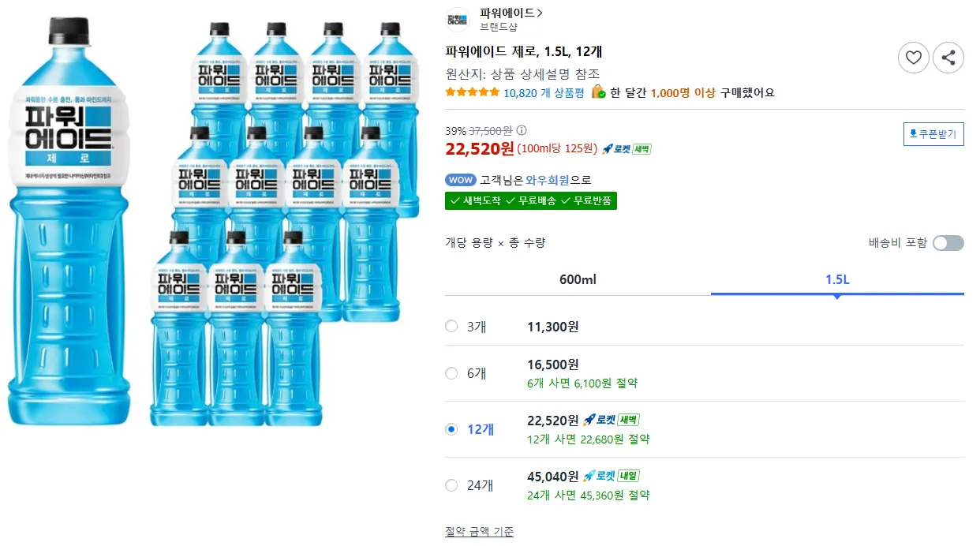The height and width of the screenshot is (546, 980).
Task: Switch to the 600ml size tab
Action: click(x=578, y=280)
